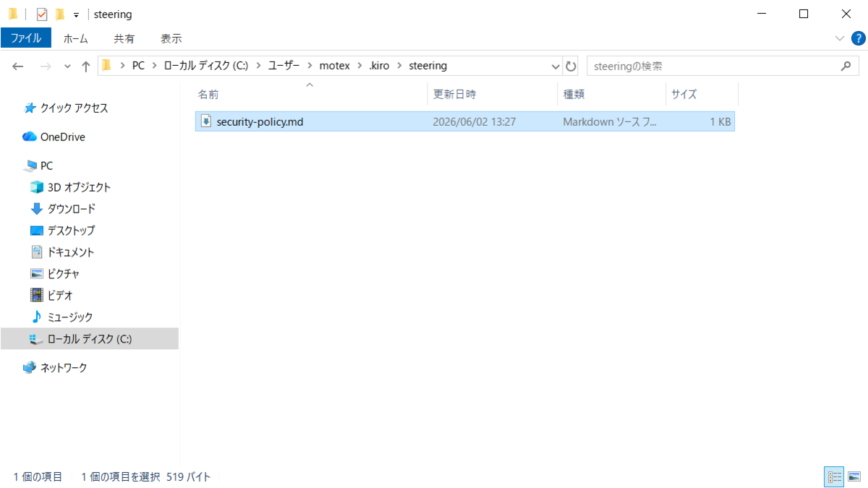This screenshot has width=868, height=488.
Task: Click the ピクチャ image icon
Action: point(37,274)
